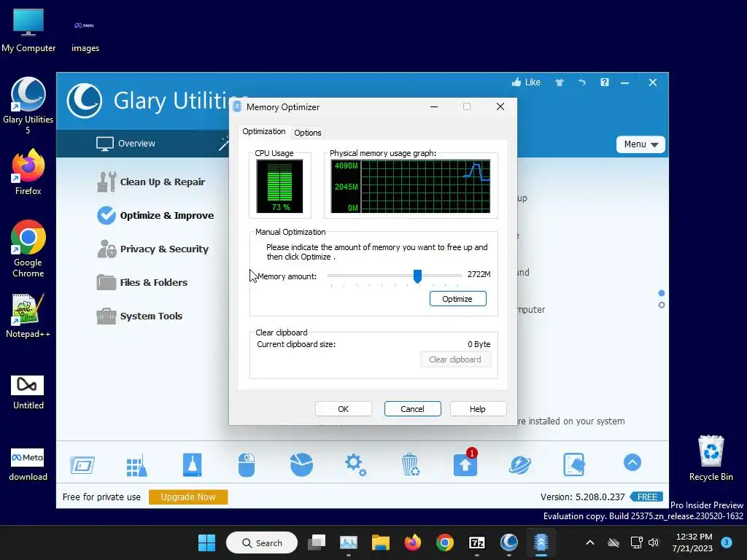Select the first page indicator dot
This screenshot has height=560, width=747.
coord(661,293)
